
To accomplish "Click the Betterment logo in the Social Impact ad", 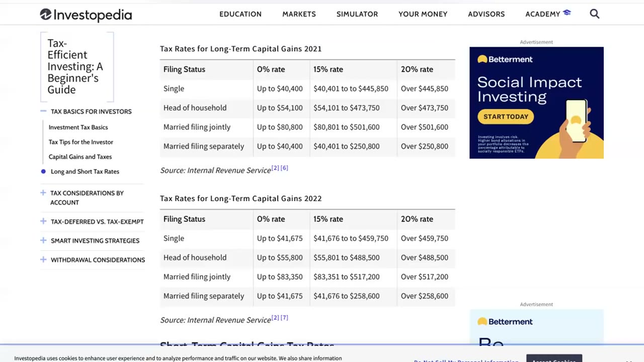I will tap(505, 59).
